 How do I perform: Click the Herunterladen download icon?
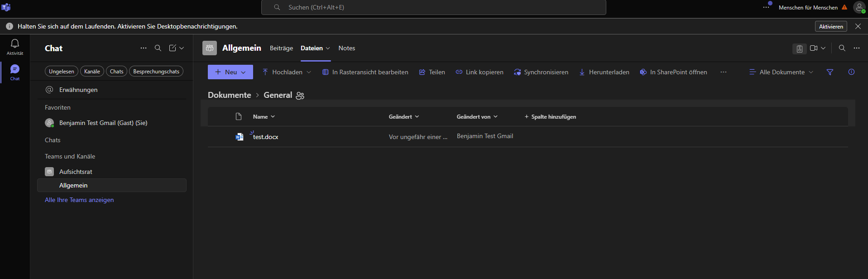pyautogui.click(x=582, y=72)
